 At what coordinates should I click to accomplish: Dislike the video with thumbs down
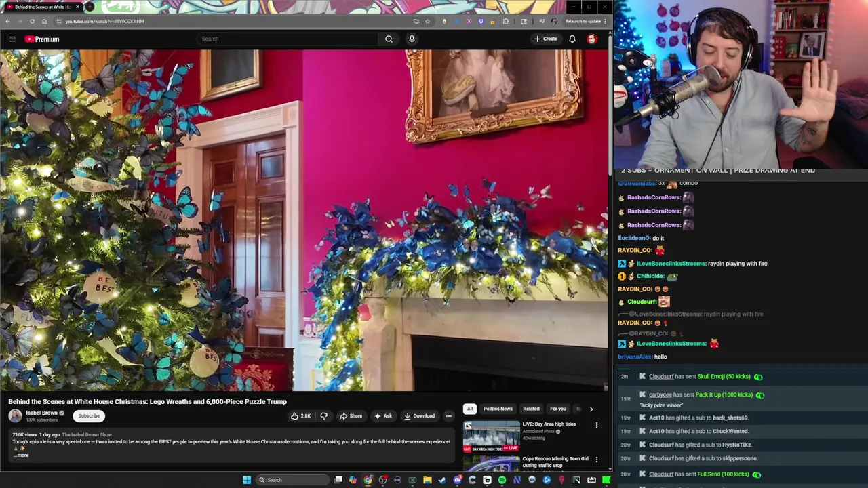[323, 415]
